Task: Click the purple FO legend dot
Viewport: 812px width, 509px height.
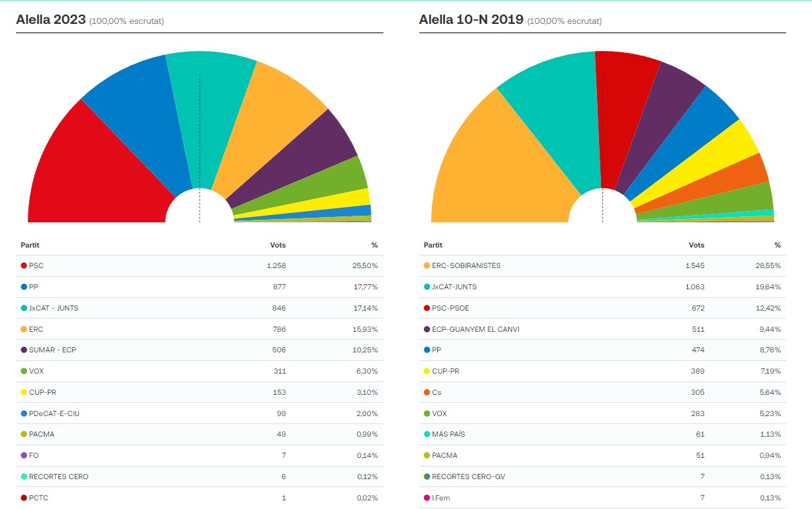Action: tap(24, 455)
